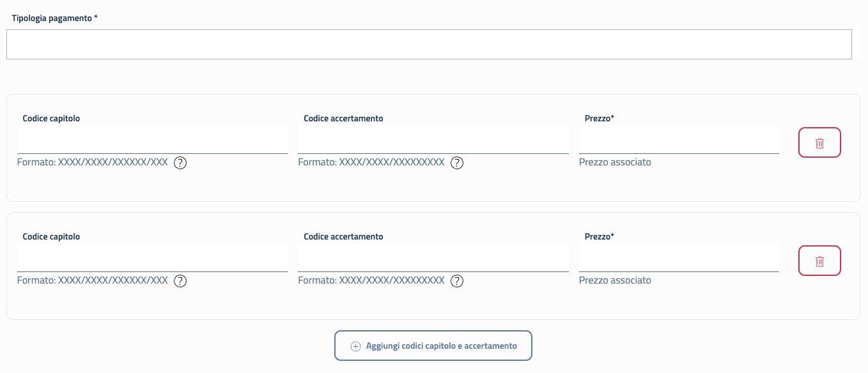The height and width of the screenshot is (373, 868).
Task: Click into the second row Prezzo field
Action: pyautogui.click(x=679, y=258)
